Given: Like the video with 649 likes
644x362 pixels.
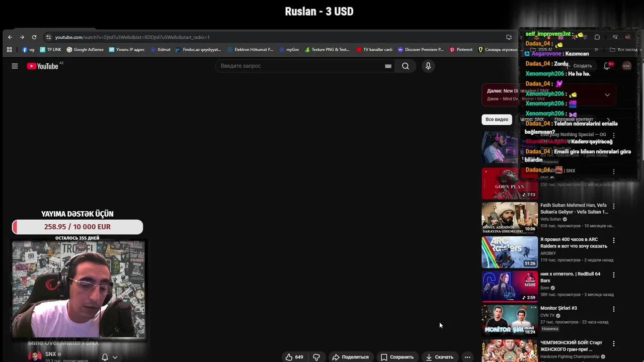Looking at the screenshot, I should pyautogui.click(x=294, y=357).
